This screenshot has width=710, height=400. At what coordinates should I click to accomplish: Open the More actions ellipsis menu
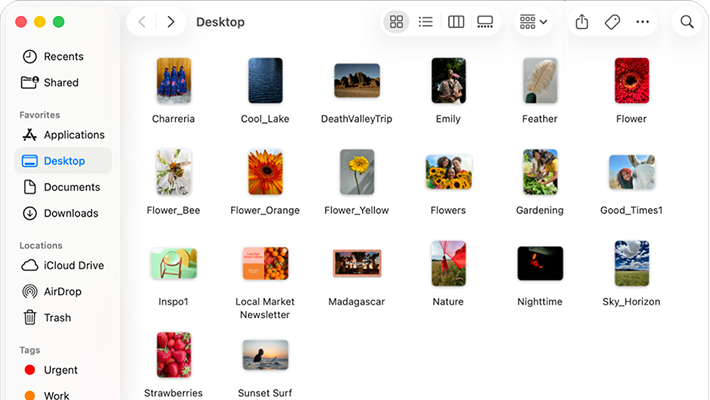[x=643, y=22]
